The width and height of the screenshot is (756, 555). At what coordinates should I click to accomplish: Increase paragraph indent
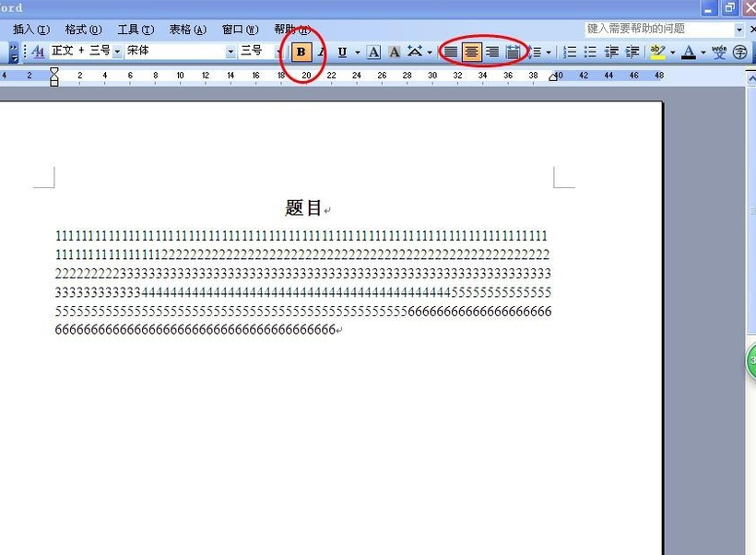[x=632, y=52]
